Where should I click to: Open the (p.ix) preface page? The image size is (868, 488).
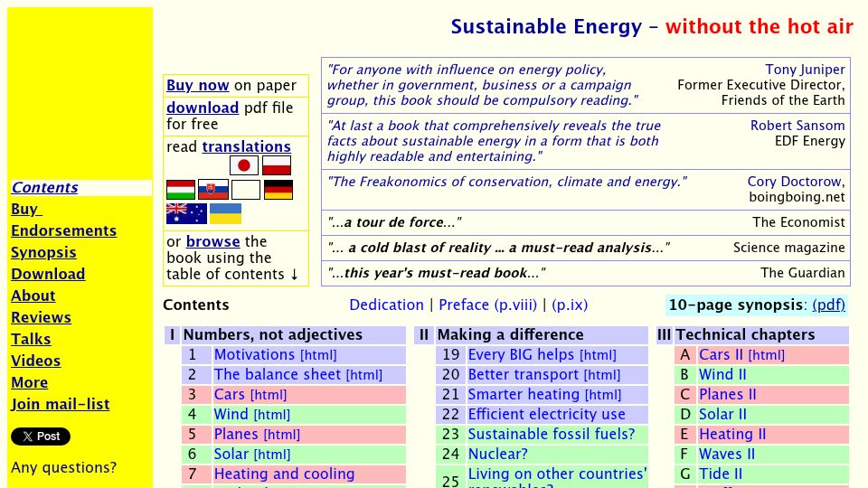[x=570, y=305]
